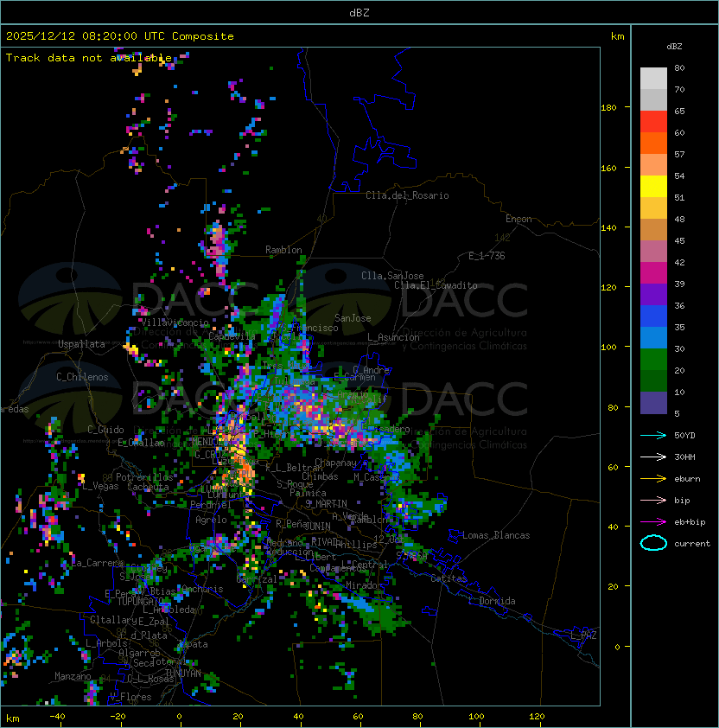
Task: Pick the purple 36-39 dBZ legend swatch
Action: [x=653, y=295]
